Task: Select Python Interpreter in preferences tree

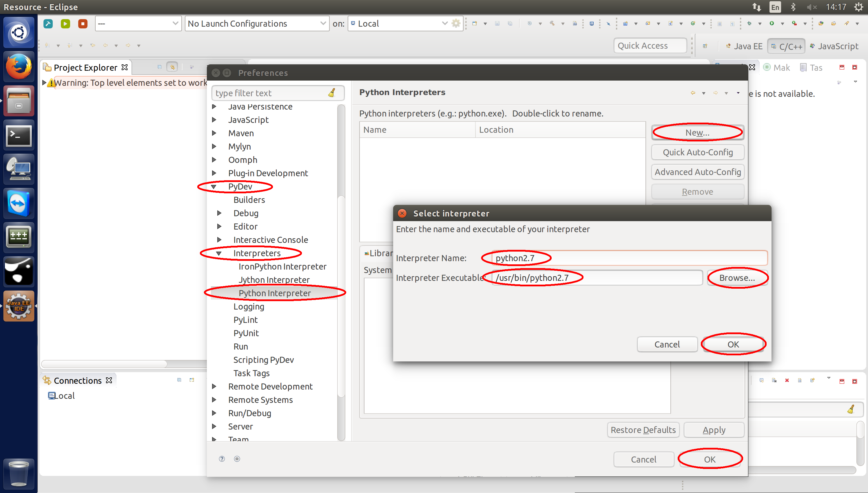Action: [x=274, y=293]
